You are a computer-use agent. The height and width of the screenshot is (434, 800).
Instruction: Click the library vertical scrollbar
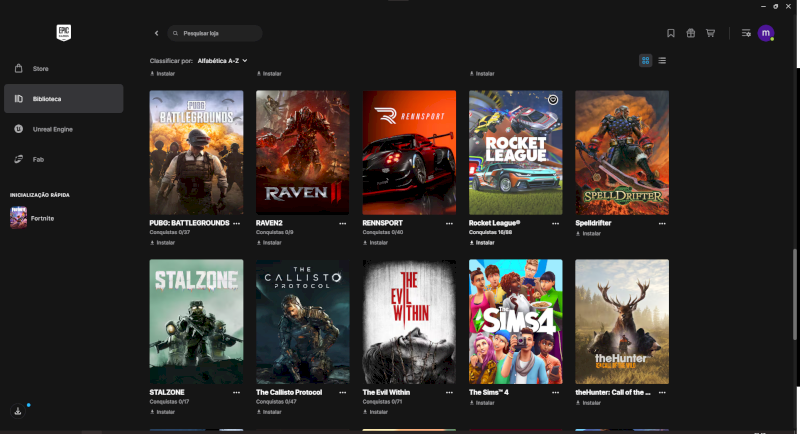[795, 294]
